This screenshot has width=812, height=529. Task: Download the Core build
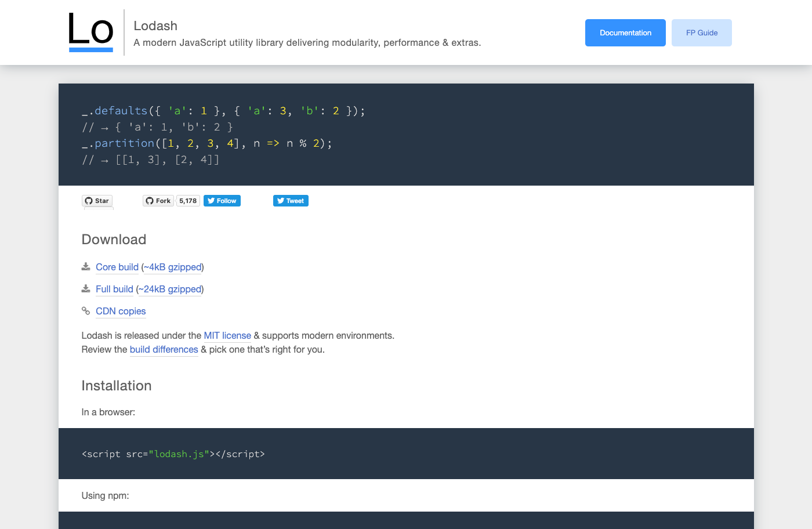(117, 267)
